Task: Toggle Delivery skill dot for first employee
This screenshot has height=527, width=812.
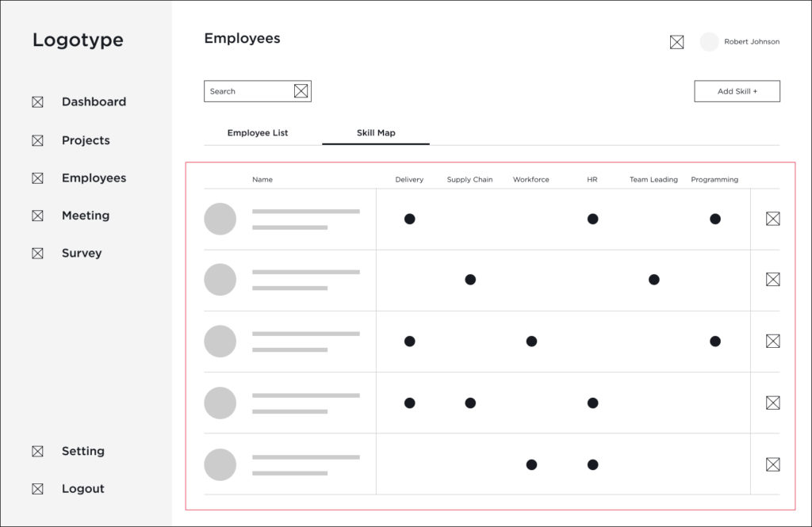Action: pyautogui.click(x=409, y=219)
